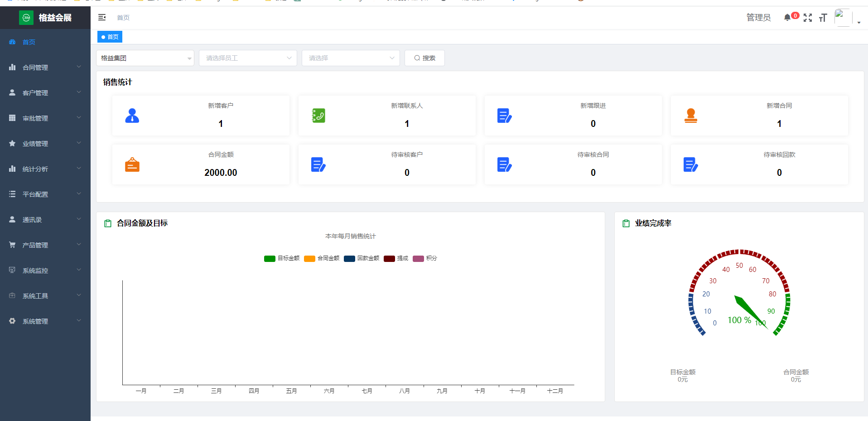Toggle the 提成 dark red legend swatch
The height and width of the screenshot is (421, 868).
coord(389,259)
